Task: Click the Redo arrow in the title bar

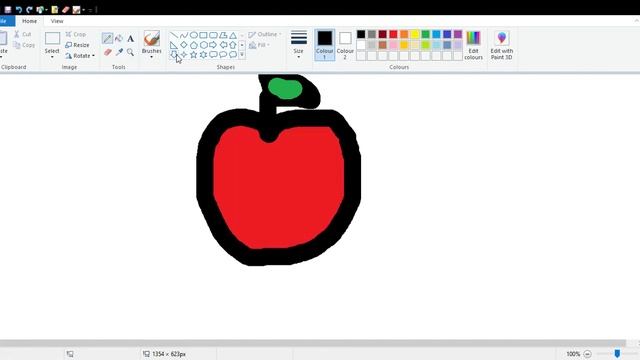Action: point(29,9)
